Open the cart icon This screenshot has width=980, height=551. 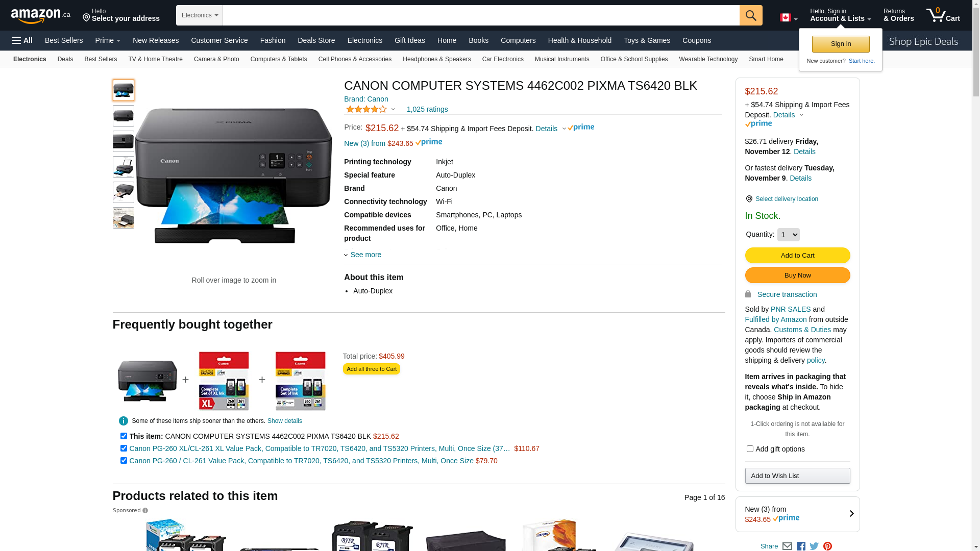pos(943,15)
